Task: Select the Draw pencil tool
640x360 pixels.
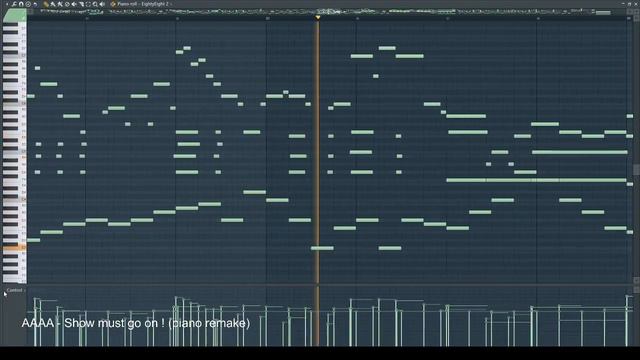Action: pyautogui.click(x=46, y=4)
